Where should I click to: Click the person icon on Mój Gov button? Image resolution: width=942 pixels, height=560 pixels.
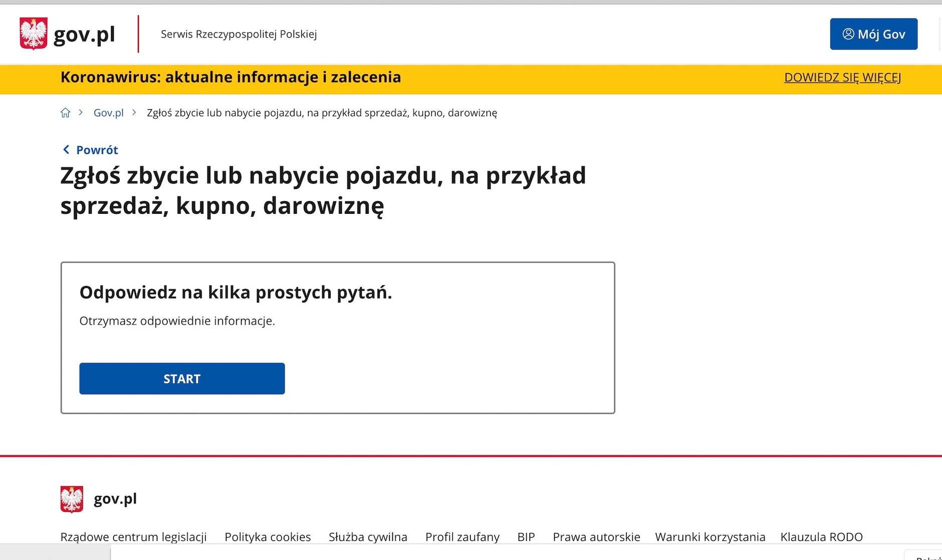tap(848, 34)
